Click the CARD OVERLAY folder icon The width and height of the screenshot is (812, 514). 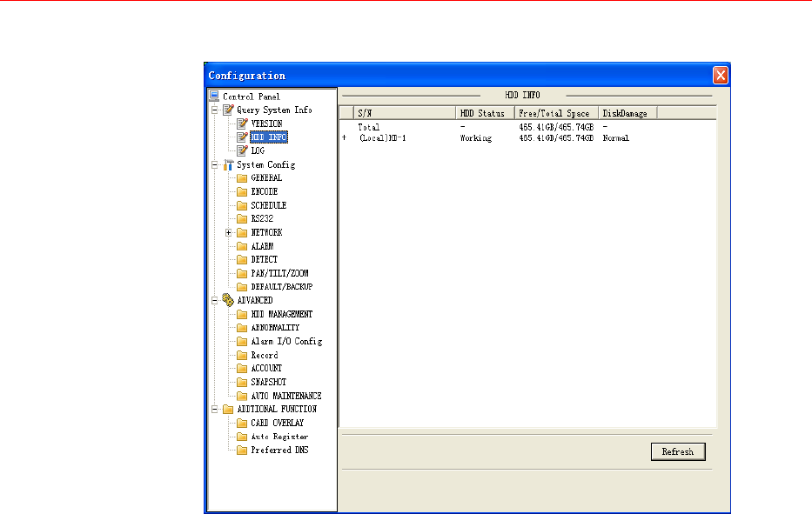(242, 423)
